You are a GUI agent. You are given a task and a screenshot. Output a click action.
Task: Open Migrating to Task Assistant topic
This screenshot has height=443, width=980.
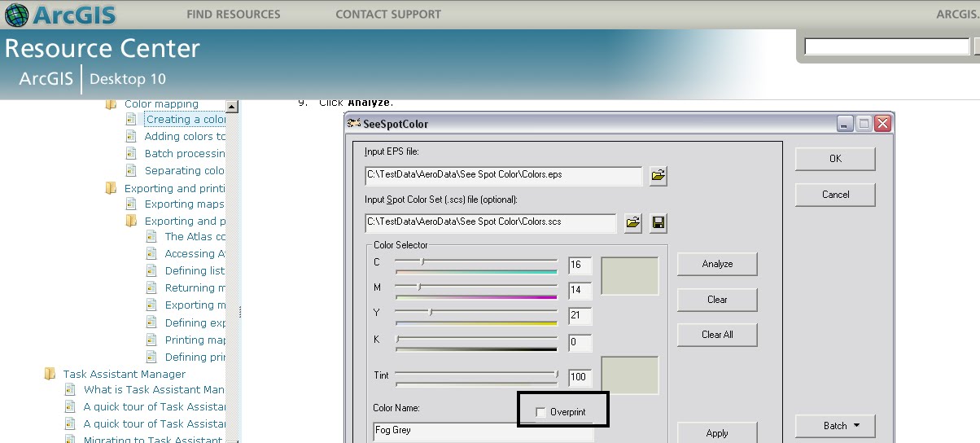pos(155,440)
